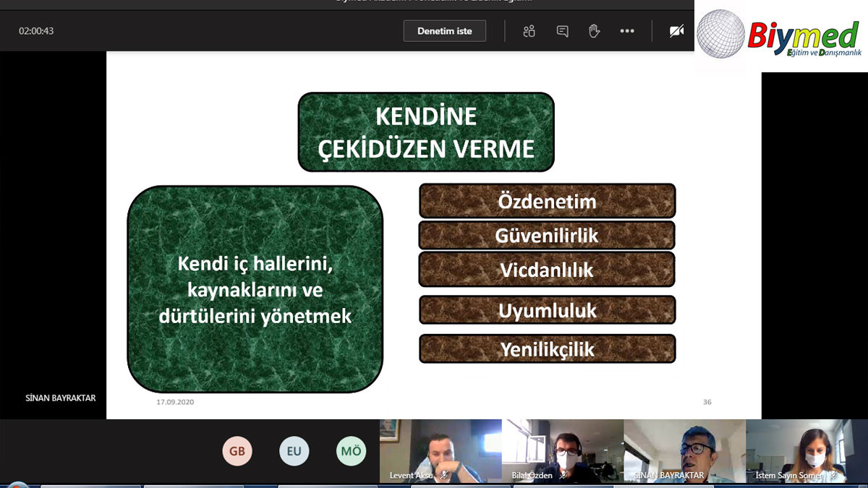Click the EU participant avatar
Viewport: 868px width, 488px height.
coord(294,450)
